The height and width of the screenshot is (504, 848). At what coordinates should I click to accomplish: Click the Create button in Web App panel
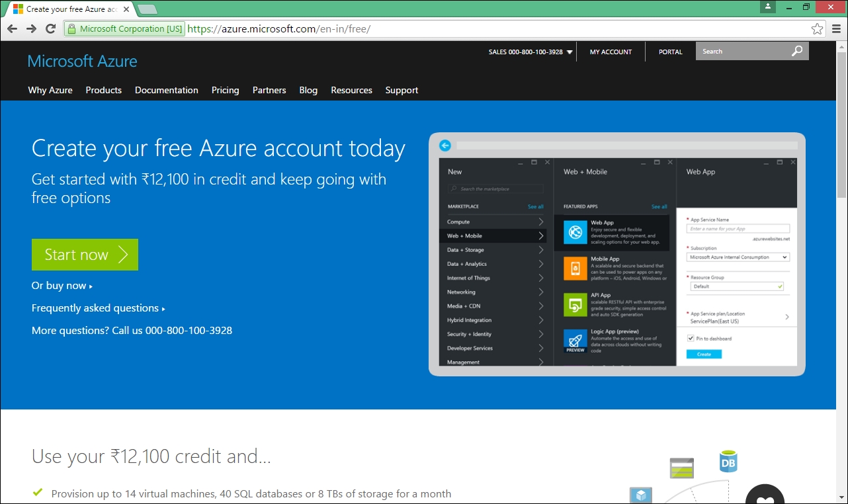(704, 355)
